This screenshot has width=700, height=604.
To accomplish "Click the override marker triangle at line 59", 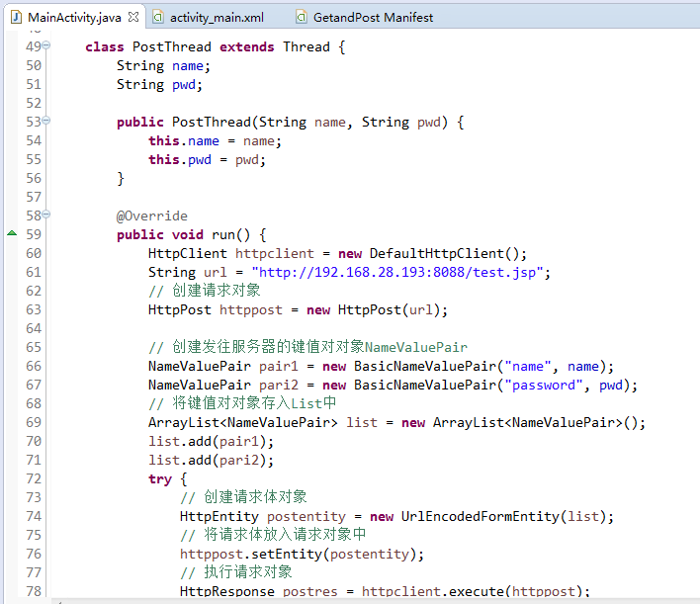I will (x=12, y=233).
